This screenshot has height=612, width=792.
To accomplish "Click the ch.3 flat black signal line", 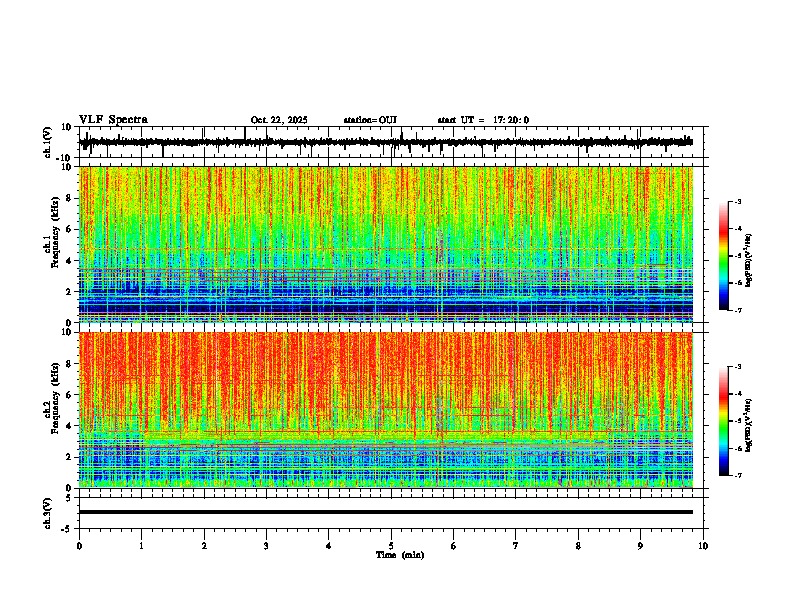I will point(386,512).
